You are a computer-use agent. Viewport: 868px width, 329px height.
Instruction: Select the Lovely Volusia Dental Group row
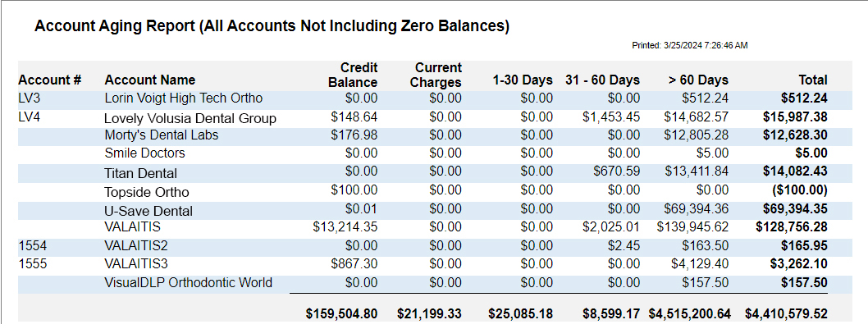423,118
